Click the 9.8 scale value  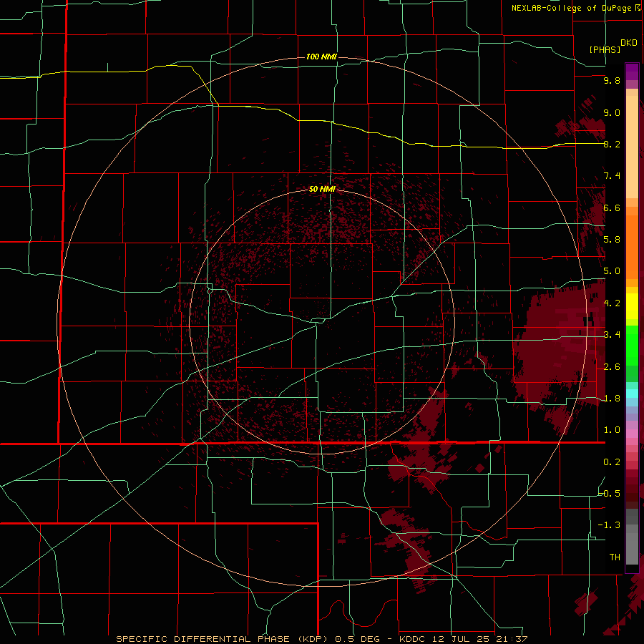pyautogui.click(x=612, y=80)
